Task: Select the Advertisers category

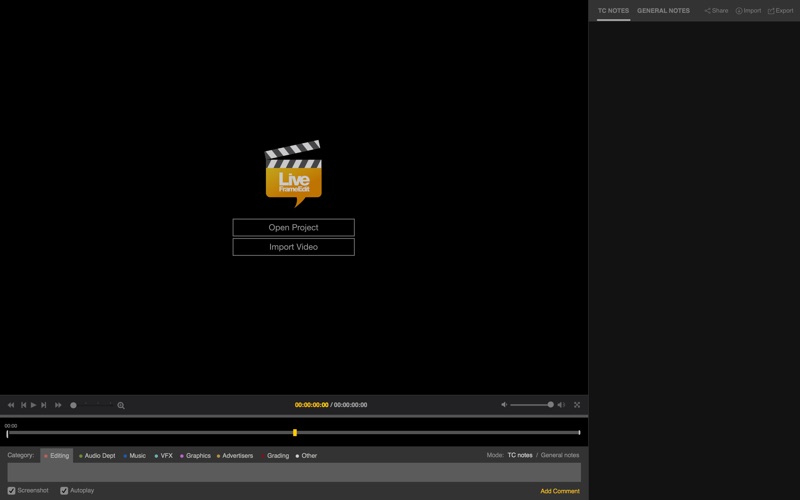Action: coord(235,456)
